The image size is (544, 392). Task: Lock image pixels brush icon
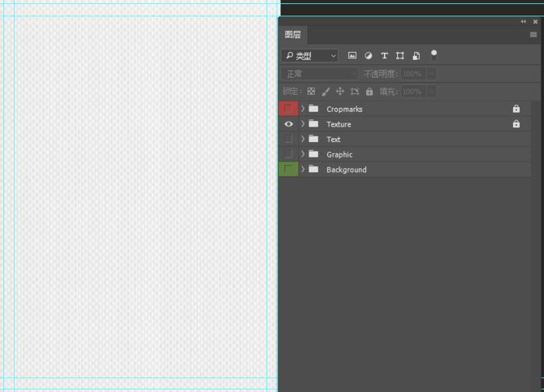pyautogui.click(x=326, y=92)
